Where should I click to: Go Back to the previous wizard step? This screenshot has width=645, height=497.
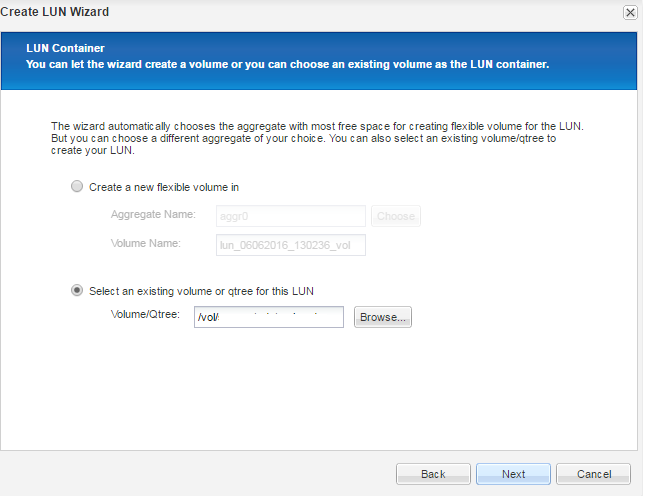(x=433, y=474)
